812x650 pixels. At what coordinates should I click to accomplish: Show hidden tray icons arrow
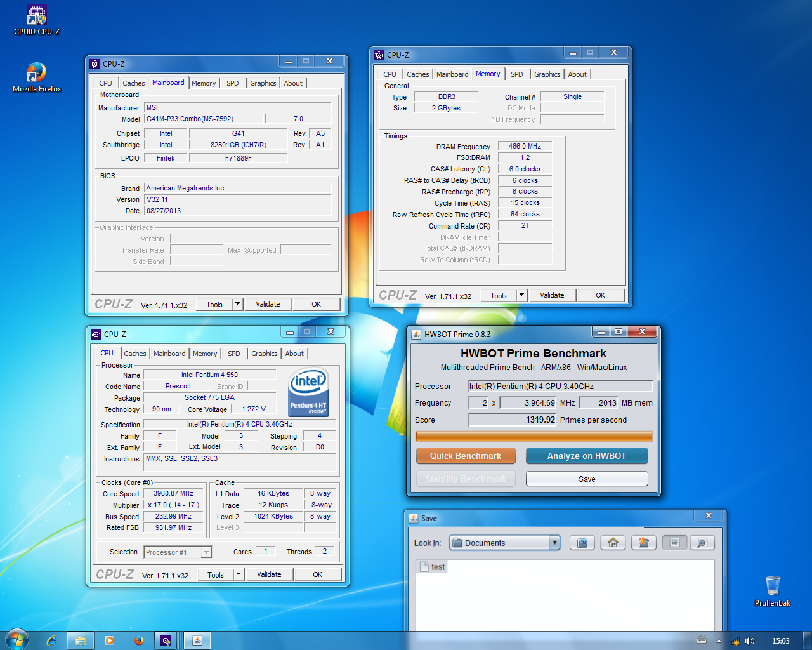pyautogui.click(x=719, y=641)
